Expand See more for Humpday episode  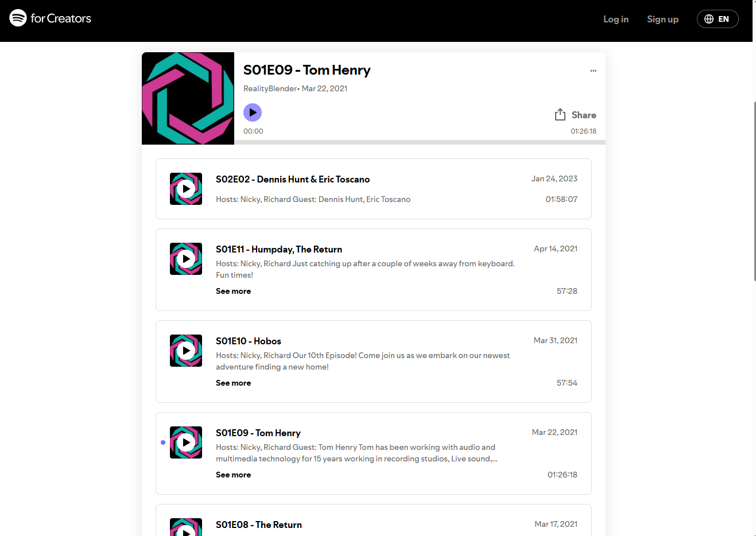(x=233, y=291)
